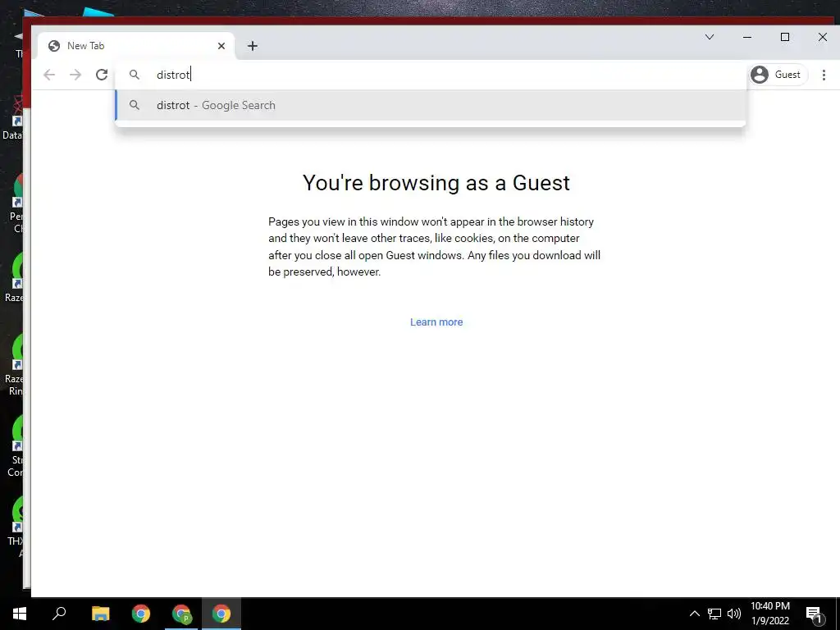Click the active Chrome taskbar icon
Image resolution: width=840 pixels, height=630 pixels.
(221, 614)
